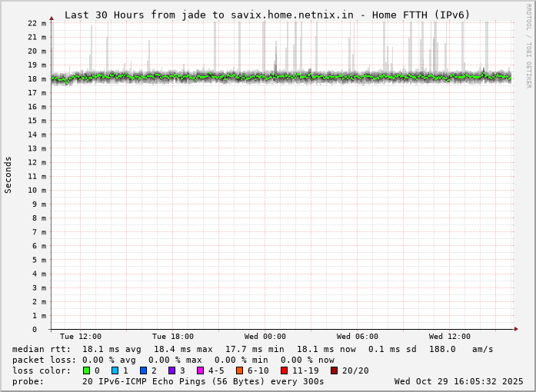Click the green 0 loss color swatch
This screenshot has height=392, width=536.
click(86, 370)
